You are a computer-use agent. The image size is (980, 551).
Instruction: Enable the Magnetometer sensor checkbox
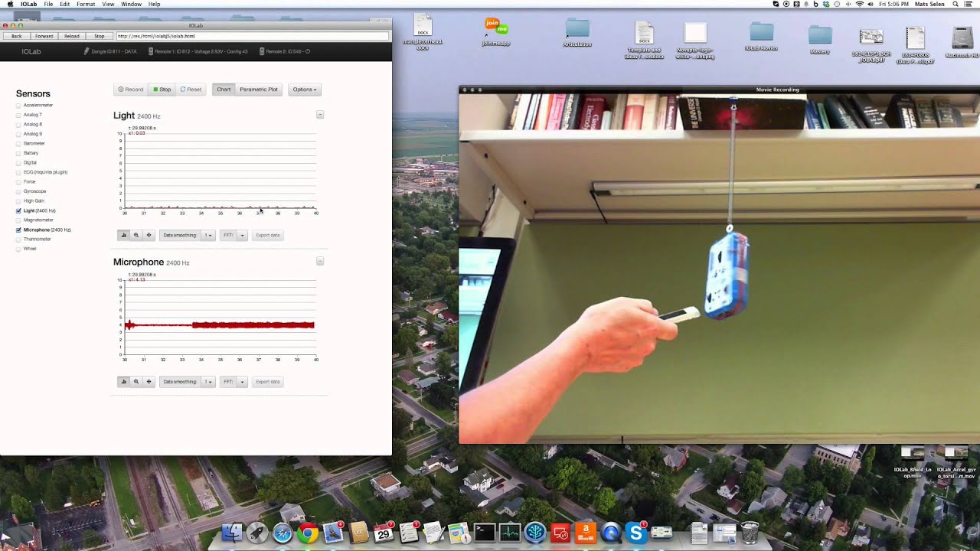(18, 220)
